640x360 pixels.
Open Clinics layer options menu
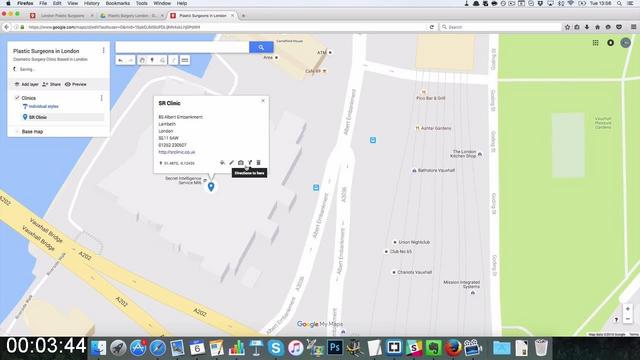click(102, 98)
